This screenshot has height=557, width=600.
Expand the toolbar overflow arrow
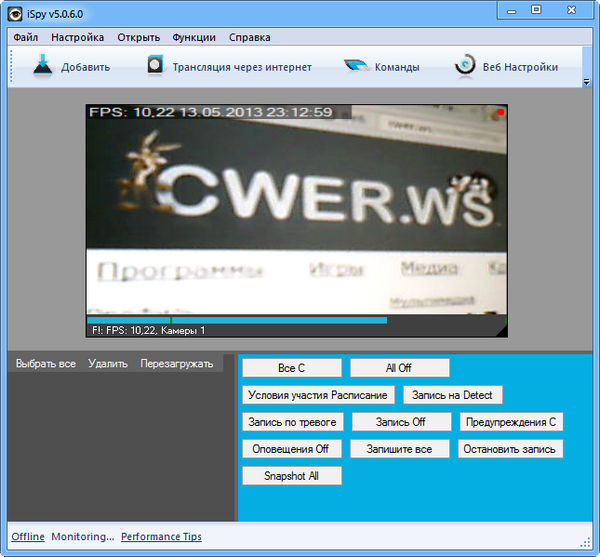[x=587, y=83]
